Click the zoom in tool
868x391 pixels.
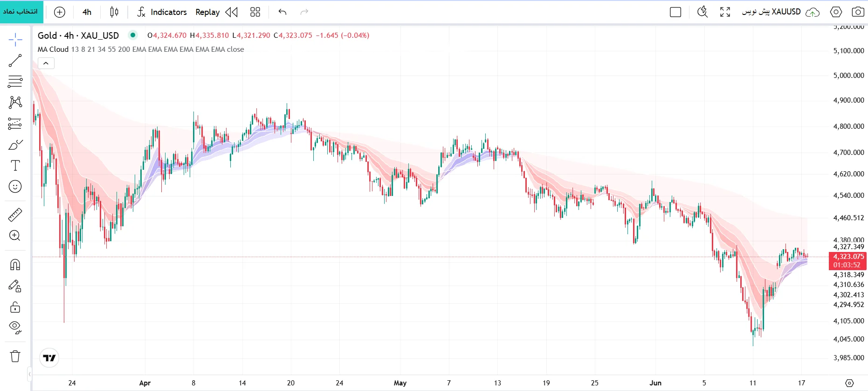[x=15, y=236]
